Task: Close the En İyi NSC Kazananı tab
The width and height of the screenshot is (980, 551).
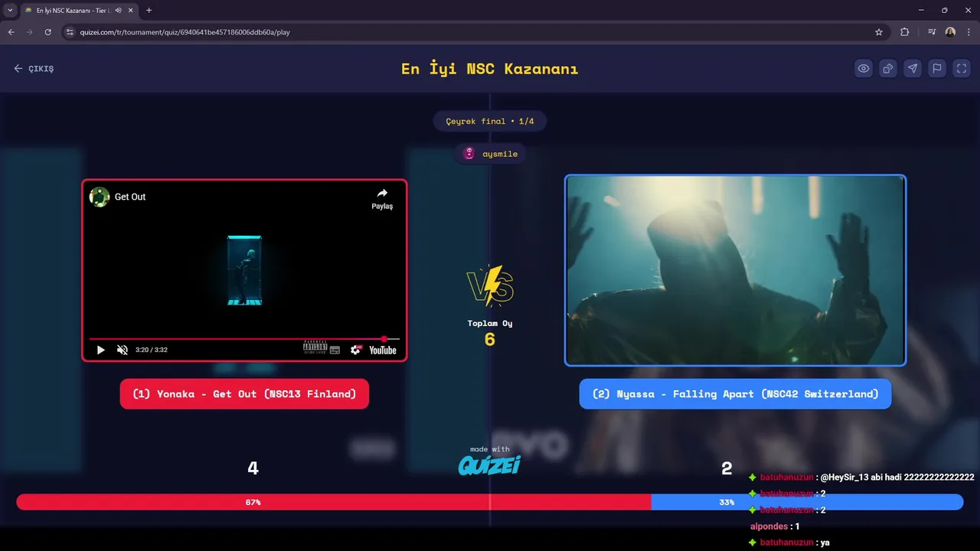Action: [130, 11]
